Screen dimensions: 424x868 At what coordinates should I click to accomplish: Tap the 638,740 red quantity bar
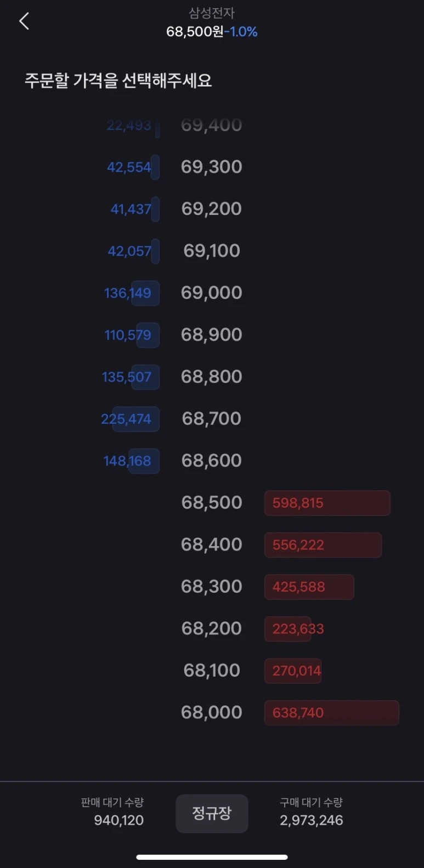point(331,713)
